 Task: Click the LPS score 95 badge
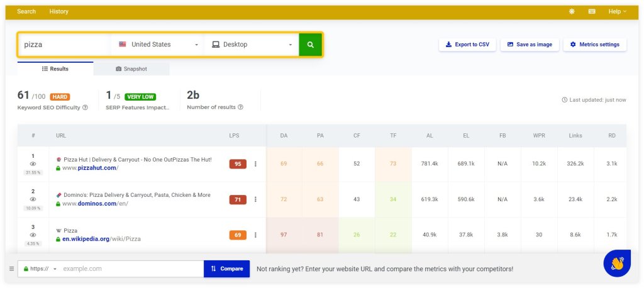point(238,164)
